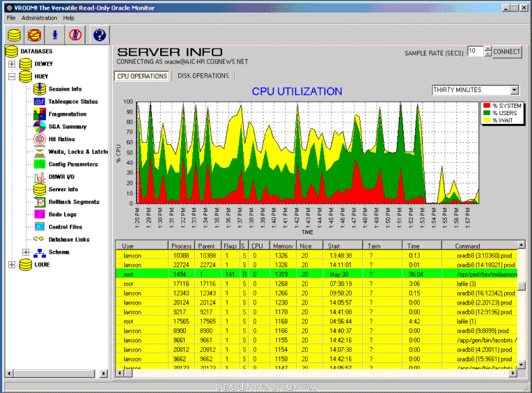Viewport: 532px width, 393px height.
Task: Click the Rollback Segments R icon
Action: click(40, 202)
